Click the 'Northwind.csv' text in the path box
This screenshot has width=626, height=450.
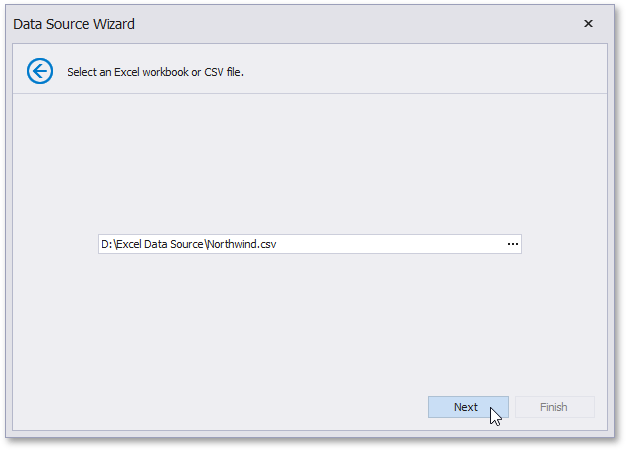(x=242, y=244)
